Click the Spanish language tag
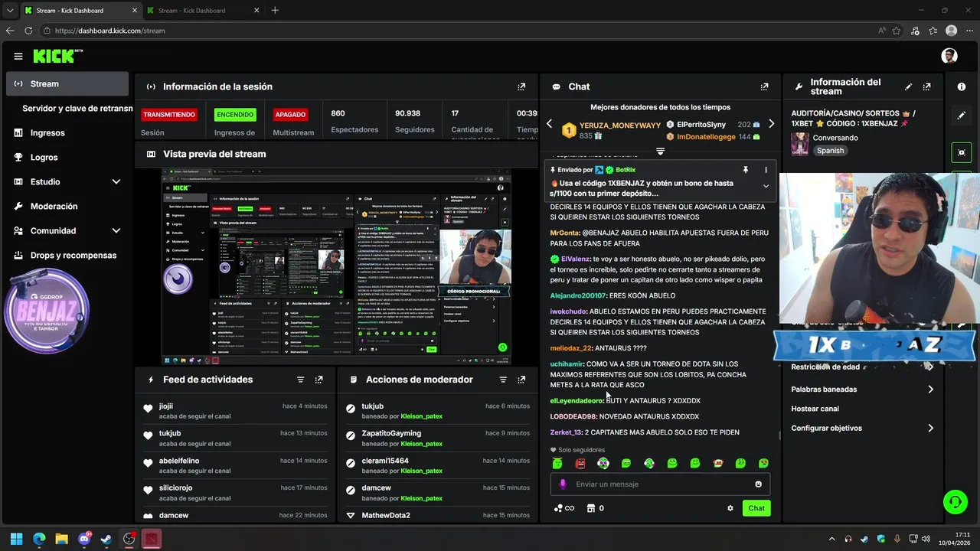Image resolution: width=980 pixels, height=551 pixels. [x=830, y=151]
